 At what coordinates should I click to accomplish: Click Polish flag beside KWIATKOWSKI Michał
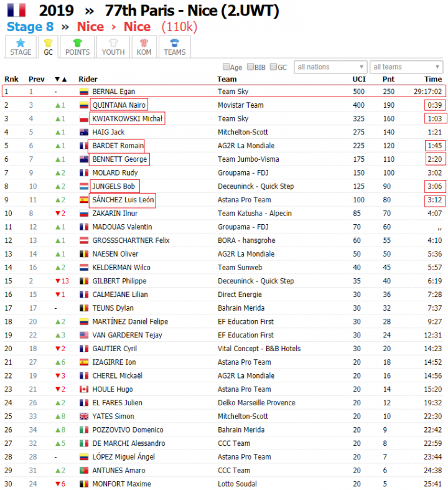83,119
